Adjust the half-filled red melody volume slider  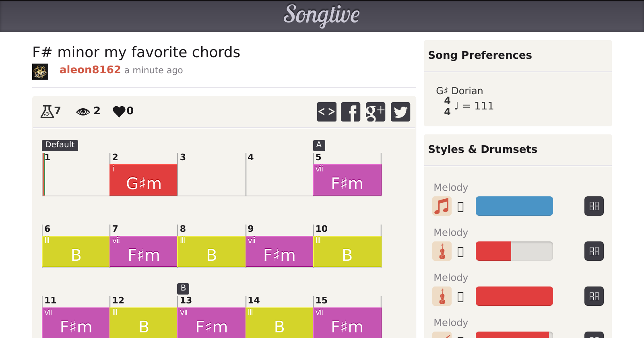pos(514,251)
